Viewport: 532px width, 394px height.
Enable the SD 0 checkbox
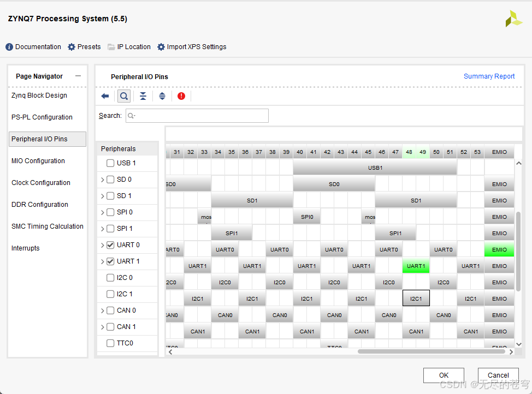[110, 180]
